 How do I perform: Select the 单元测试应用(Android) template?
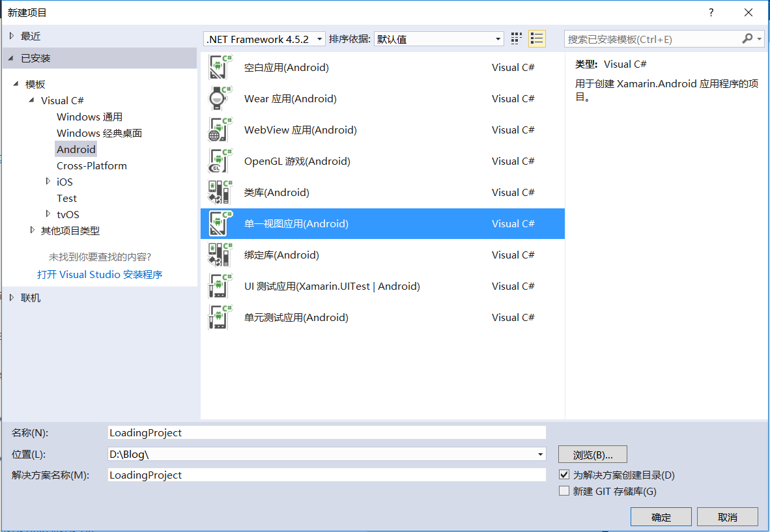tap(382, 318)
